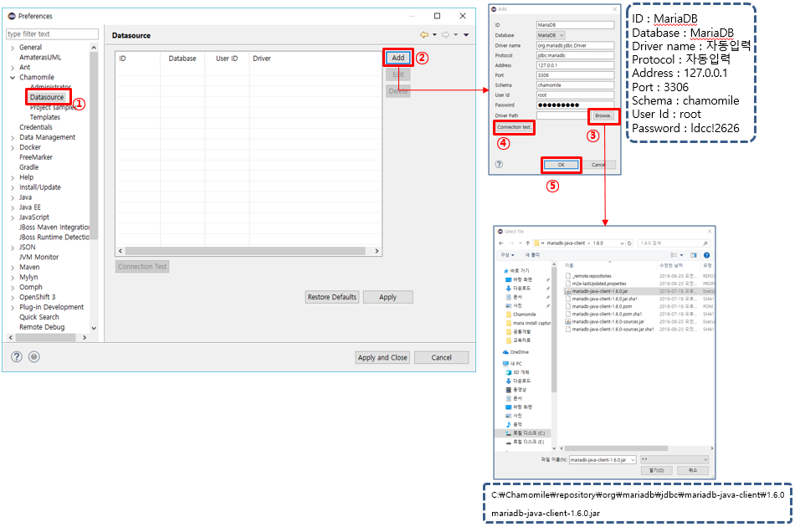This screenshot has height=532, width=800.
Task: Click the Browse button for Driver Path
Action: (x=603, y=115)
